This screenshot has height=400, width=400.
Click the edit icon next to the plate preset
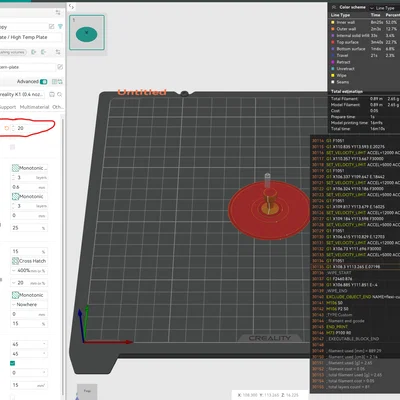[x=60, y=67]
